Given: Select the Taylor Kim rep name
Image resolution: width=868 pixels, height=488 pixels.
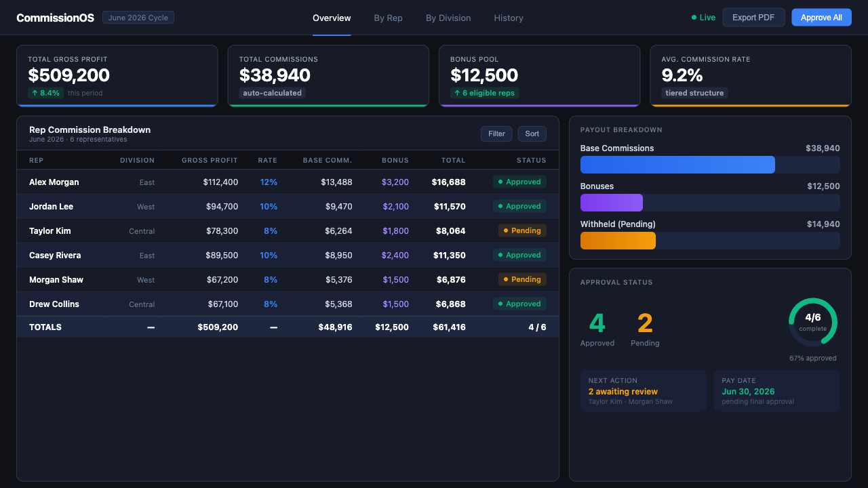Looking at the screenshot, I should coord(50,230).
